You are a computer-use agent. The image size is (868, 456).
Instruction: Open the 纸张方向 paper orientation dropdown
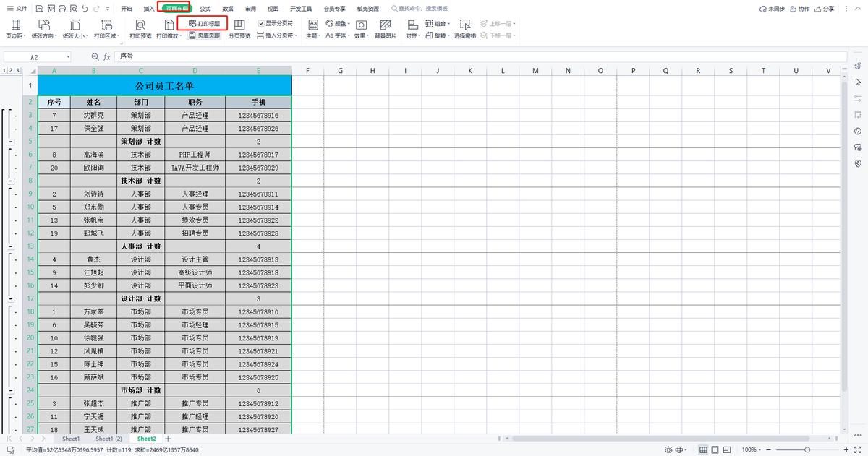[46, 29]
